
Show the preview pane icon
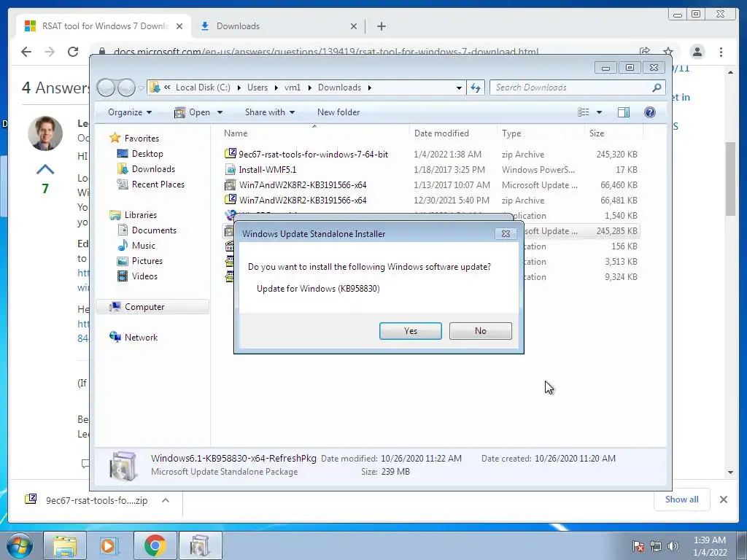(623, 112)
